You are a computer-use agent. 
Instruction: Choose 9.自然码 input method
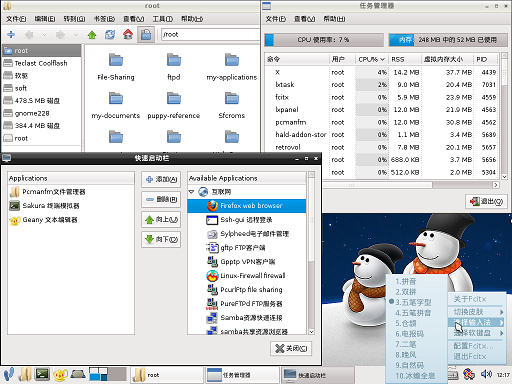(x=409, y=365)
